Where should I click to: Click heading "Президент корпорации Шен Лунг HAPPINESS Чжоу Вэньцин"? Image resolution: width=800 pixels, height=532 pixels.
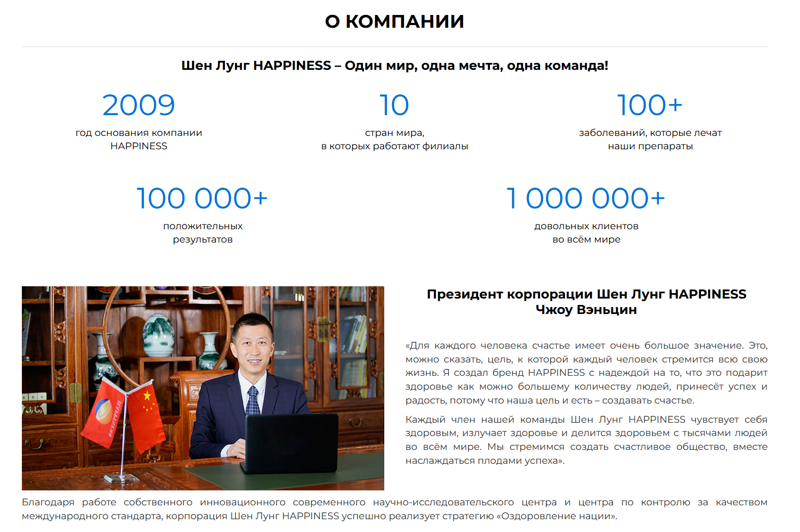click(586, 302)
